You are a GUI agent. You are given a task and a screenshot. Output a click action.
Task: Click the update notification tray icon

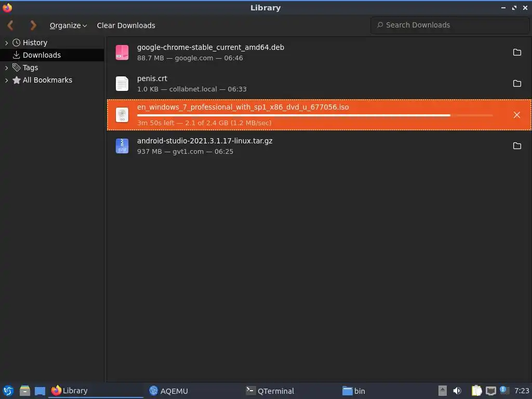504,390
